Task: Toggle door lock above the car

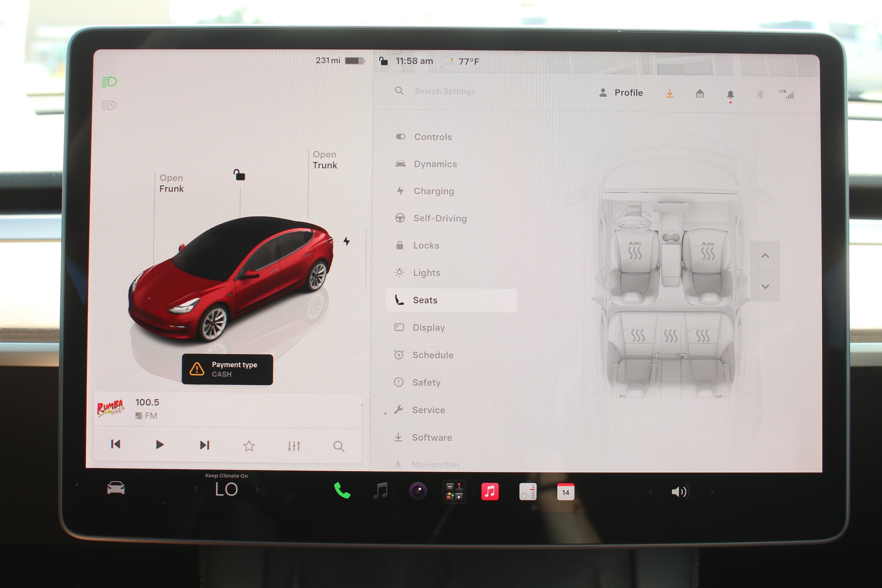Action: [x=239, y=175]
